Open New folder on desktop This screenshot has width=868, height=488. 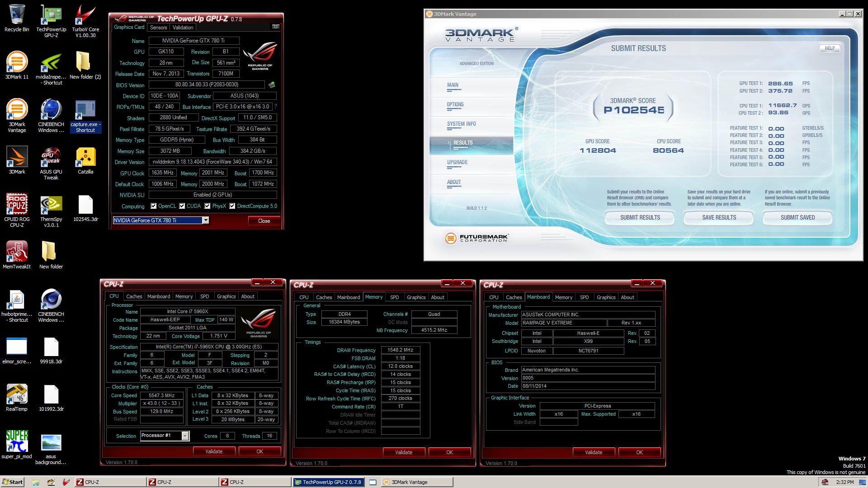tap(51, 255)
